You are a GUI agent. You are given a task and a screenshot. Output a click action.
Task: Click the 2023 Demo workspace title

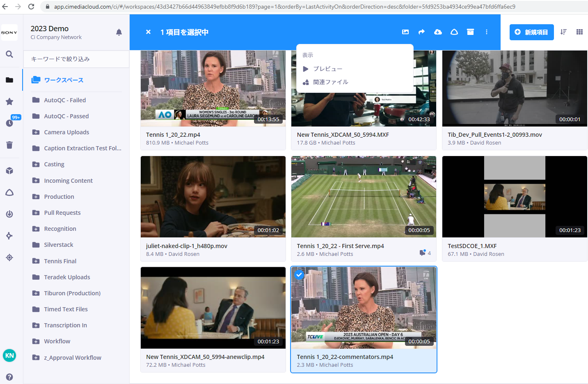[50, 29]
